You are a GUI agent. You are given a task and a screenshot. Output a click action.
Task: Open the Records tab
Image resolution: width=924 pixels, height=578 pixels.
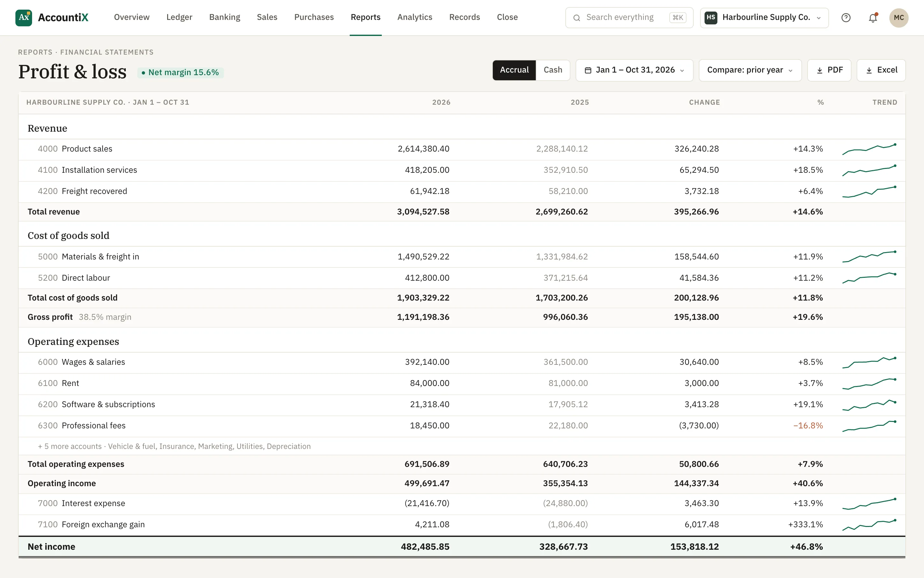[464, 17]
